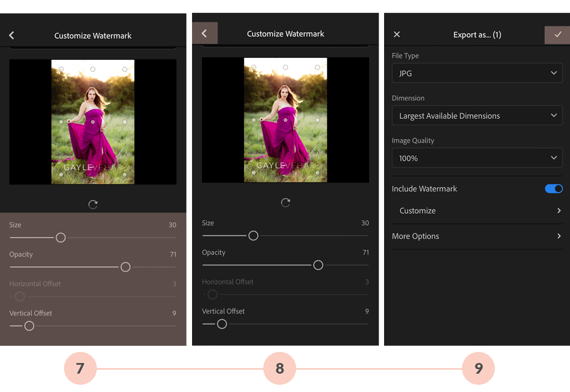Select the Size slider handle at value 30
Image resolution: width=570 pixels, height=392 pixels.
(x=61, y=237)
